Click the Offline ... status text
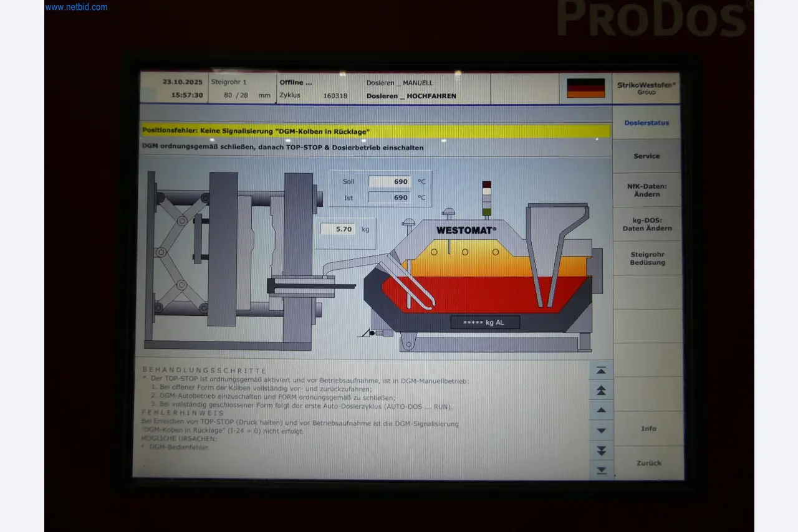The height and width of the screenshot is (532, 798). pos(296,82)
